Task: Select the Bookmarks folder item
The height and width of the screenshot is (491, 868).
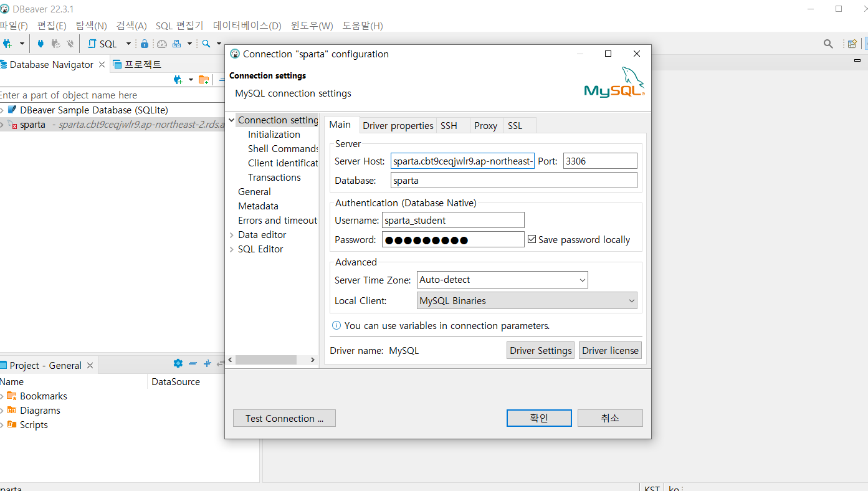Action: click(43, 396)
